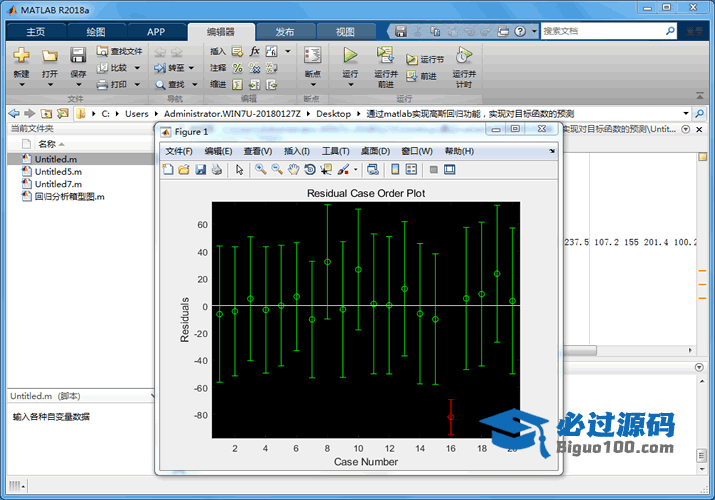The image size is (715, 500).
Task: Select the Rotate 3D tool in Figure 1
Action: click(310, 170)
